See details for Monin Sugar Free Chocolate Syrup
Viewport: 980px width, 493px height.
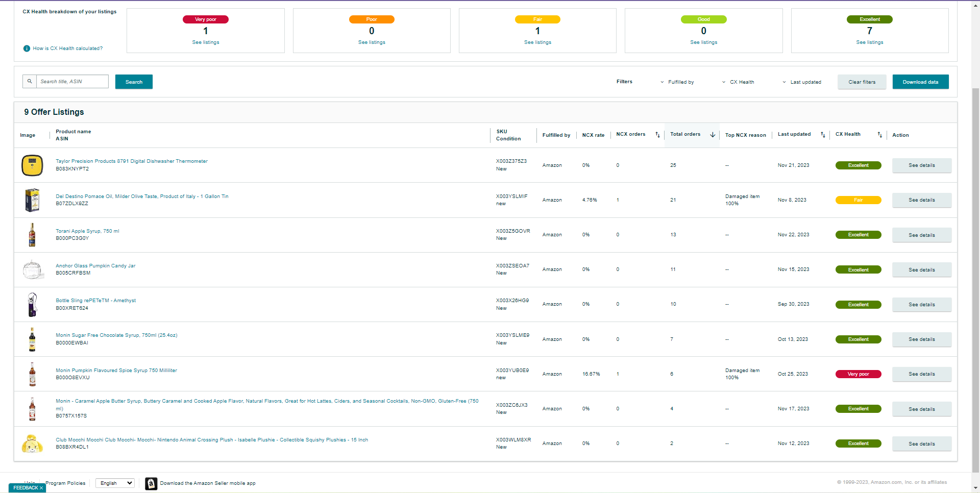(x=921, y=339)
